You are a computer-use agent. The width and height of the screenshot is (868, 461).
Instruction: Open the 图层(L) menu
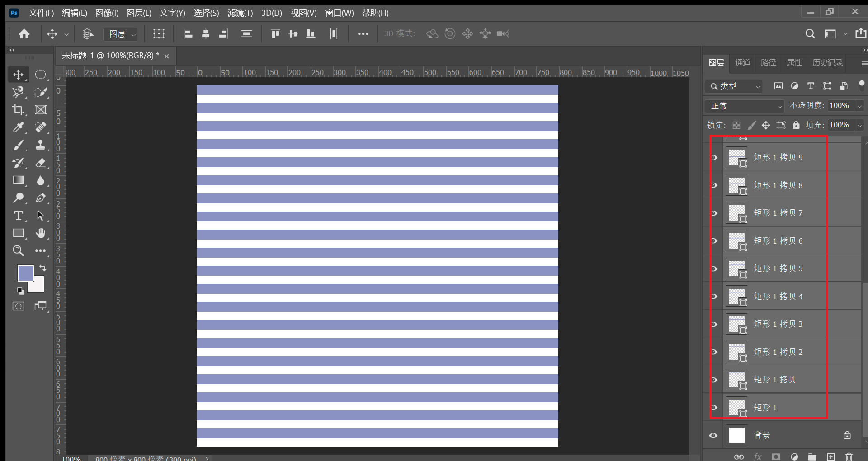(139, 13)
